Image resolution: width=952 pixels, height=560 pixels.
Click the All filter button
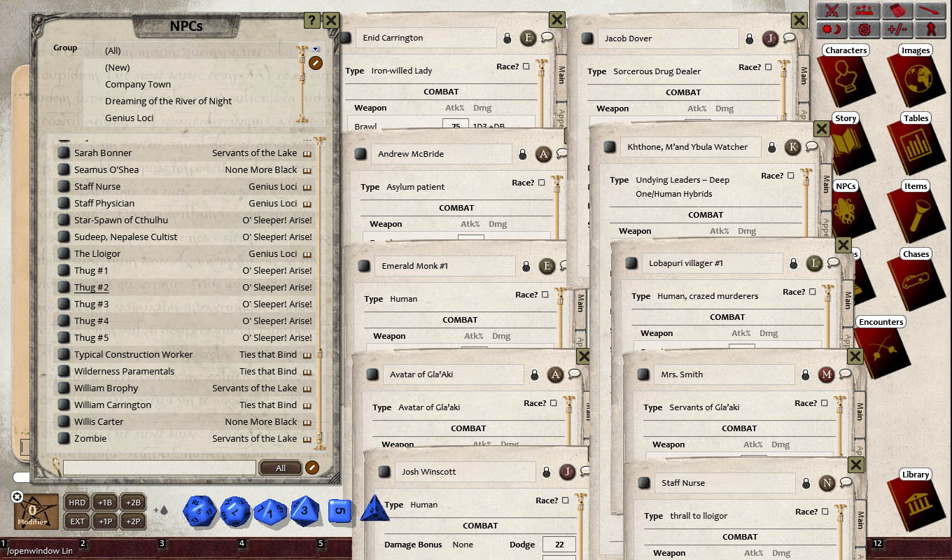point(281,468)
